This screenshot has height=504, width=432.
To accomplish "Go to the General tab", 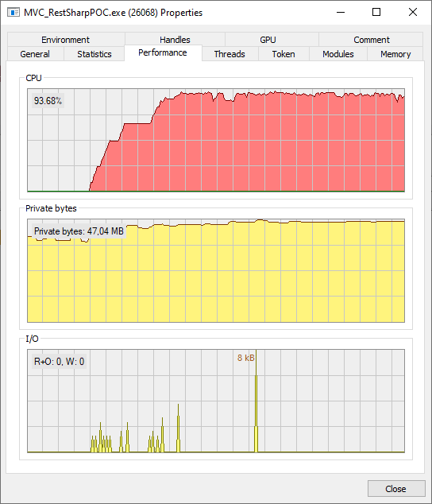I will click(35, 54).
